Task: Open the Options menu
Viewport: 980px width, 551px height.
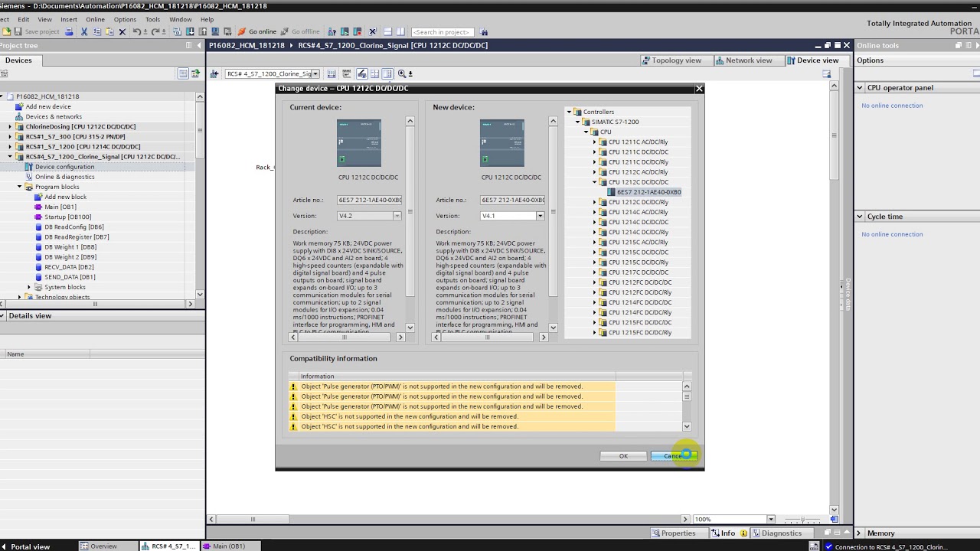Action: coord(125,19)
